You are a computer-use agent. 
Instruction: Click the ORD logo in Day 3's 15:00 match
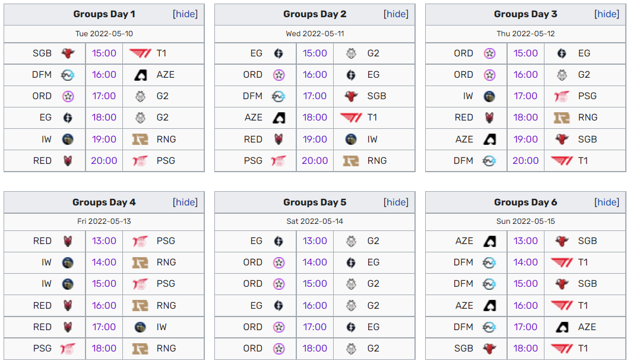[489, 53]
